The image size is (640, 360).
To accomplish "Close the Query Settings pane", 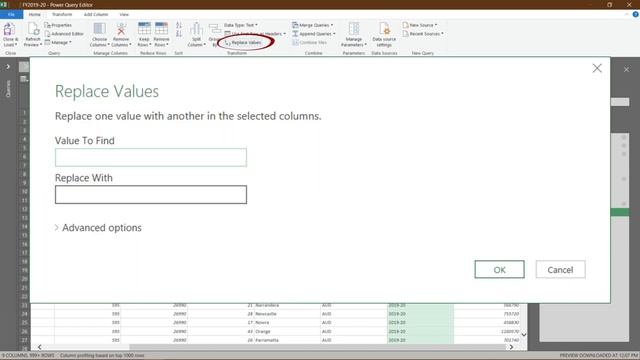I will 626,70.
